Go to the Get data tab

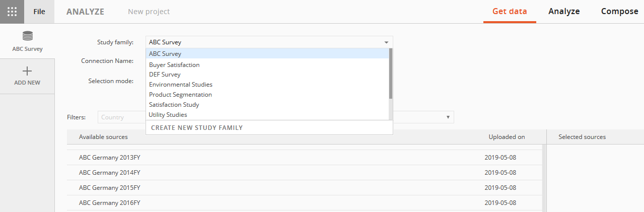510,12
